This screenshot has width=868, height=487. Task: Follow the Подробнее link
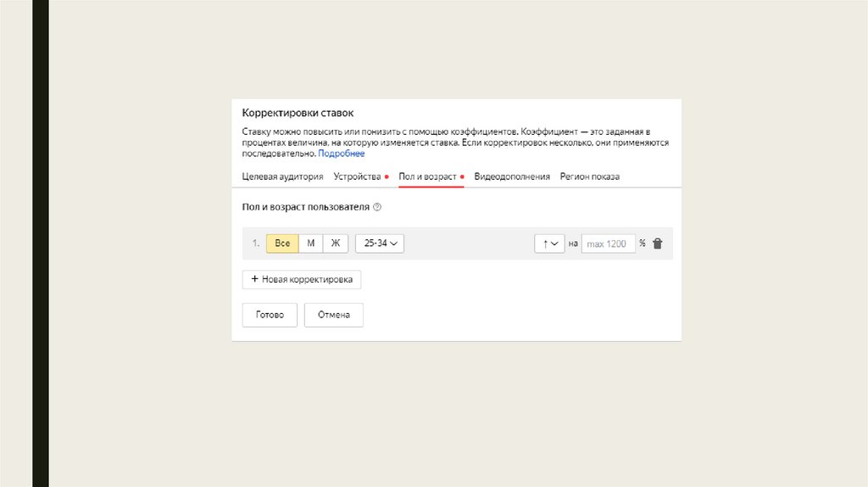[x=342, y=154]
